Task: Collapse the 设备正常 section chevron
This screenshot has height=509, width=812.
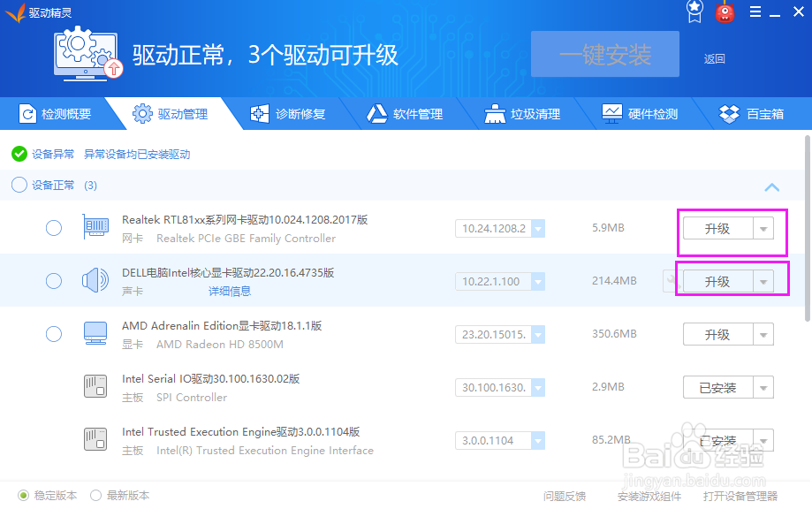Action: 771,187
